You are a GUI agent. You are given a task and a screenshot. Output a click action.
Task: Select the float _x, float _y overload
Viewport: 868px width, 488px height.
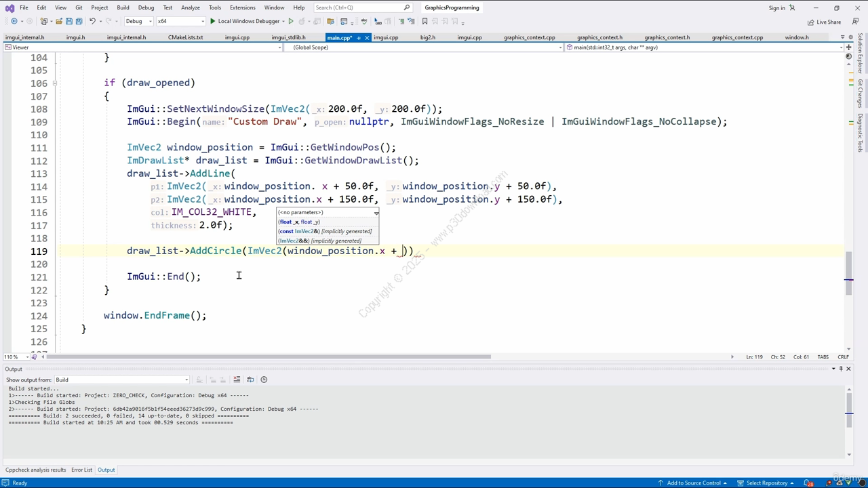(x=299, y=222)
